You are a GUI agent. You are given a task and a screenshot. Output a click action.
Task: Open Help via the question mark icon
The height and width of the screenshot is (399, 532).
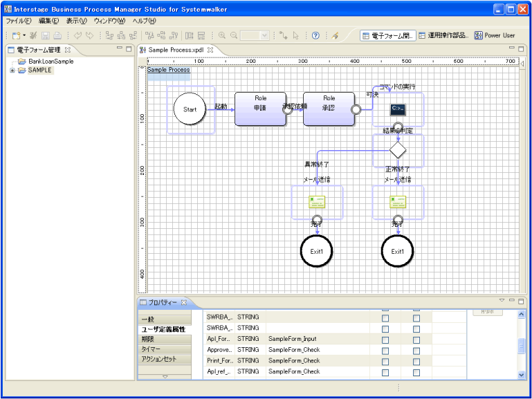tap(315, 35)
